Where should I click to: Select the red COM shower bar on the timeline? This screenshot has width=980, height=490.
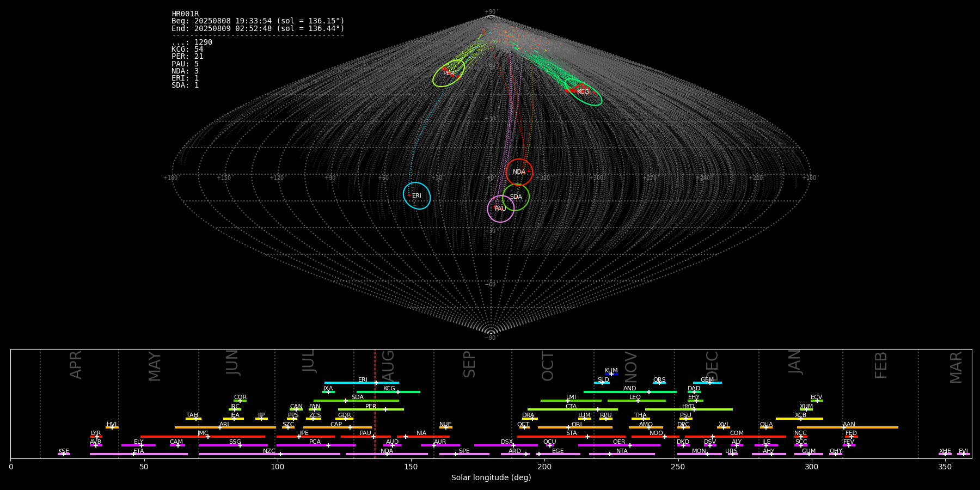[x=736, y=437]
